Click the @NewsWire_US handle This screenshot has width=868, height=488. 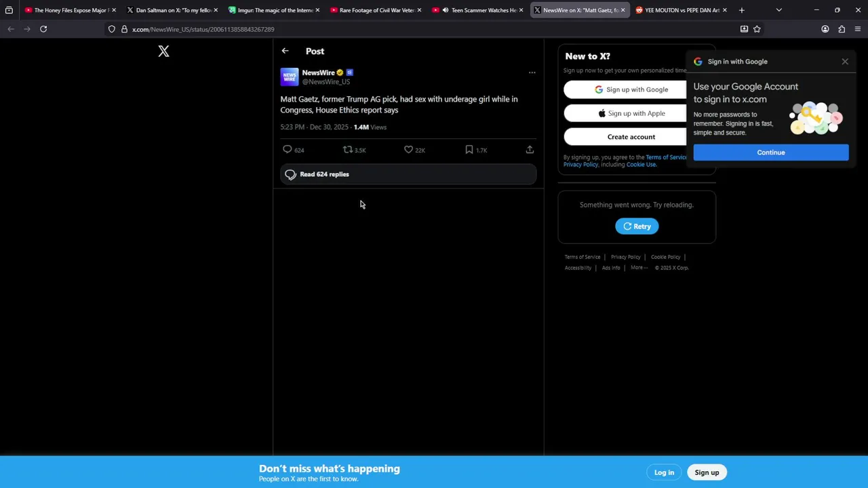[x=326, y=82]
